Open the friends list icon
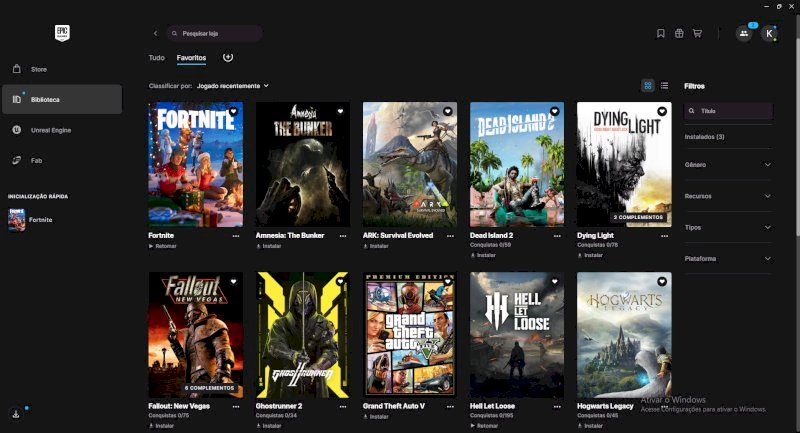800x433 pixels. [x=744, y=34]
